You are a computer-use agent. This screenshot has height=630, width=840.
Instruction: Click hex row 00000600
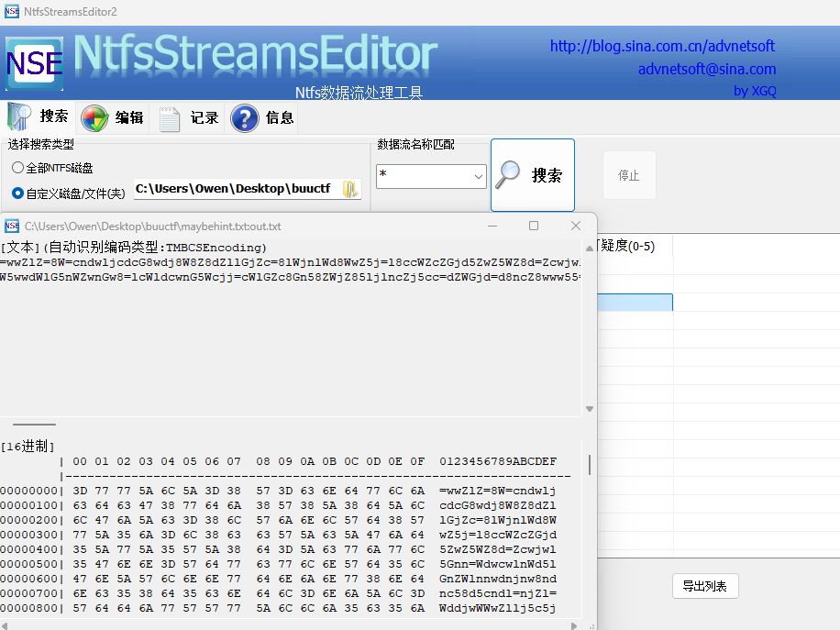pyautogui.click(x=278, y=580)
